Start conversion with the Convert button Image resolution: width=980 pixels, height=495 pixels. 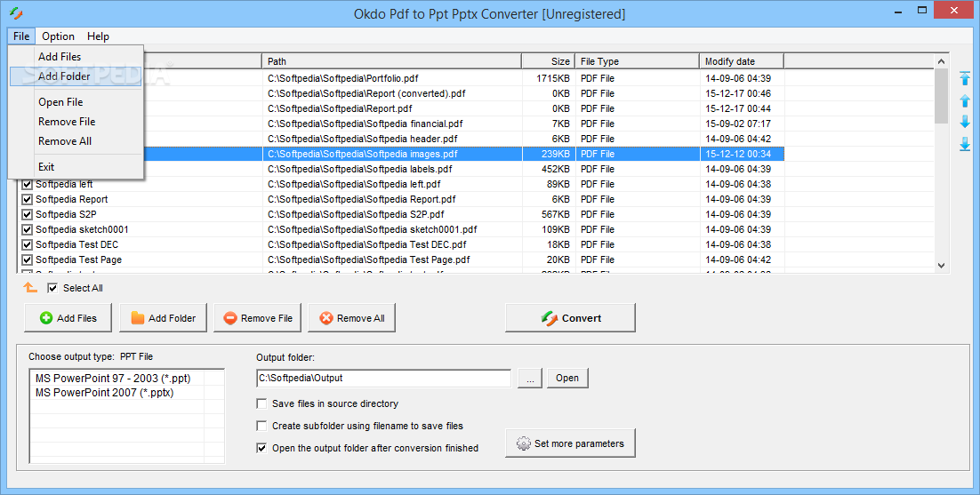(571, 318)
